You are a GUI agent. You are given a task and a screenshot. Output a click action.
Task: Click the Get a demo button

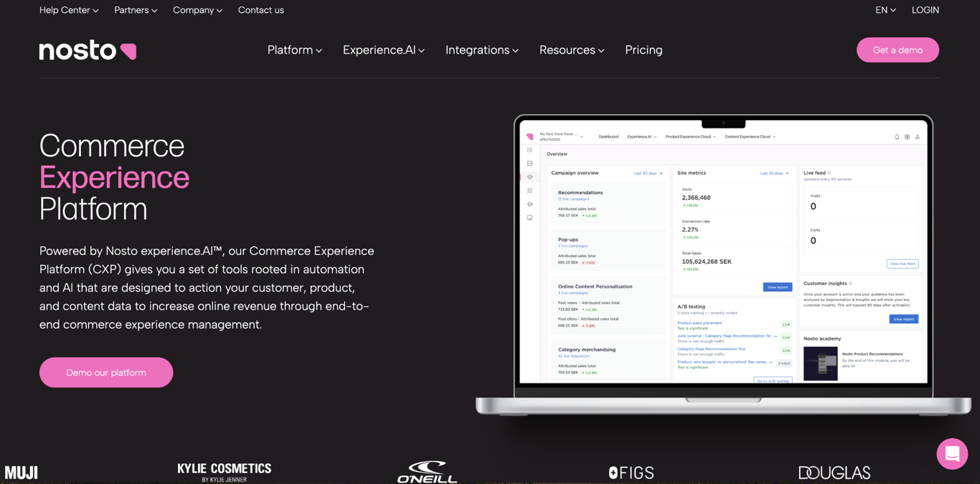point(897,50)
